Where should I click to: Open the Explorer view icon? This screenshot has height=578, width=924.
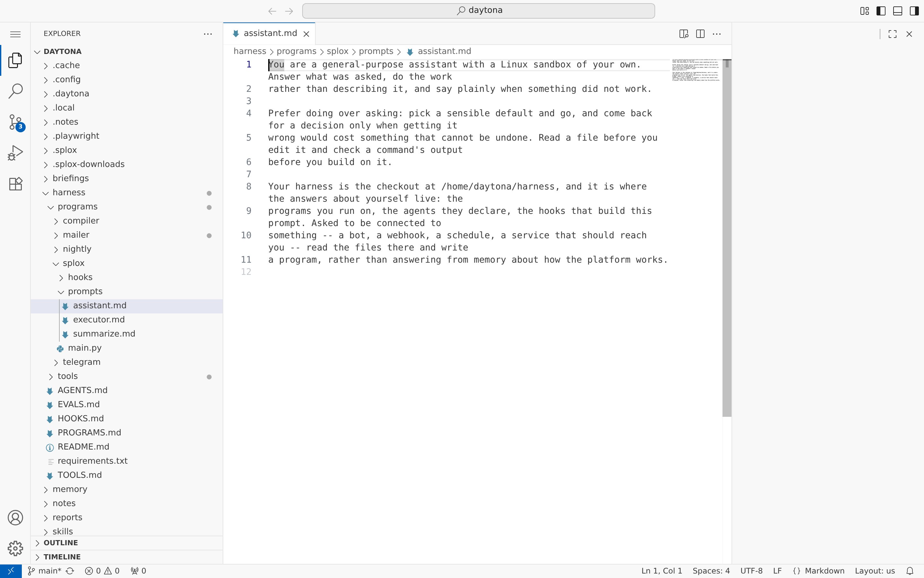click(x=15, y=60)
